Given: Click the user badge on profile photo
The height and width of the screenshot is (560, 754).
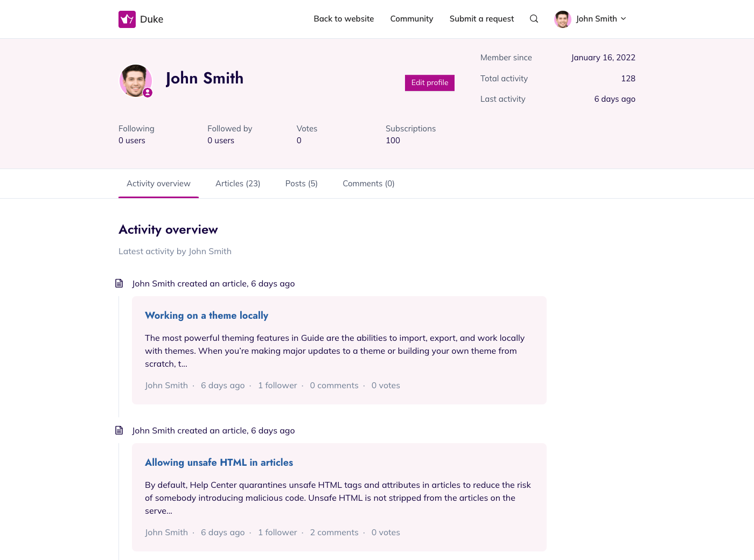Looking at the screenshot, I should (148, 93).
